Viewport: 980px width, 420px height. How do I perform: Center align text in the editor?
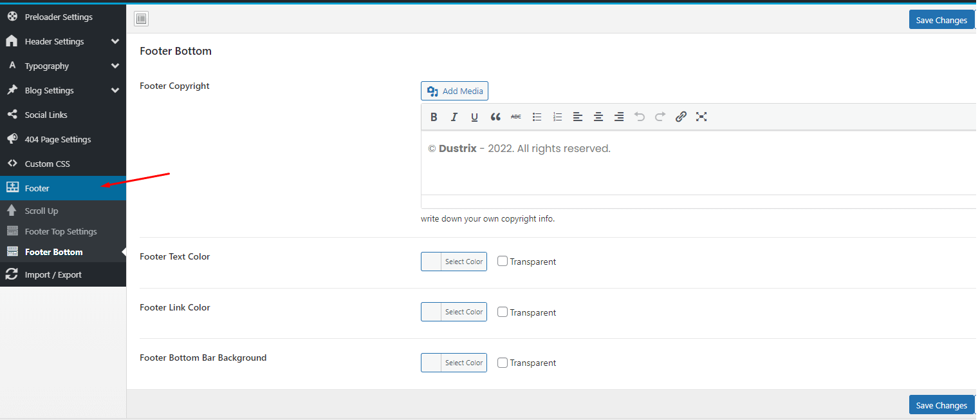pos(598,117)
